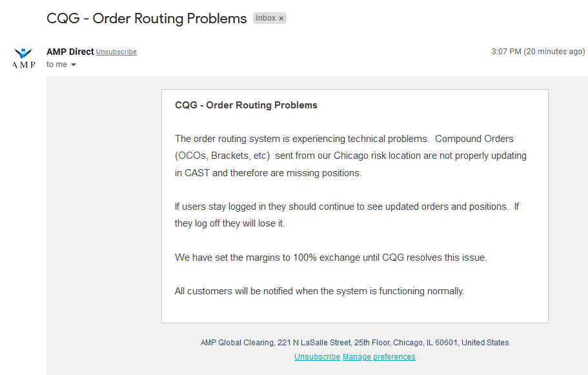Screen dimensions: 588x375
Task: Click the email subject title at top
Action: point(147,18)
